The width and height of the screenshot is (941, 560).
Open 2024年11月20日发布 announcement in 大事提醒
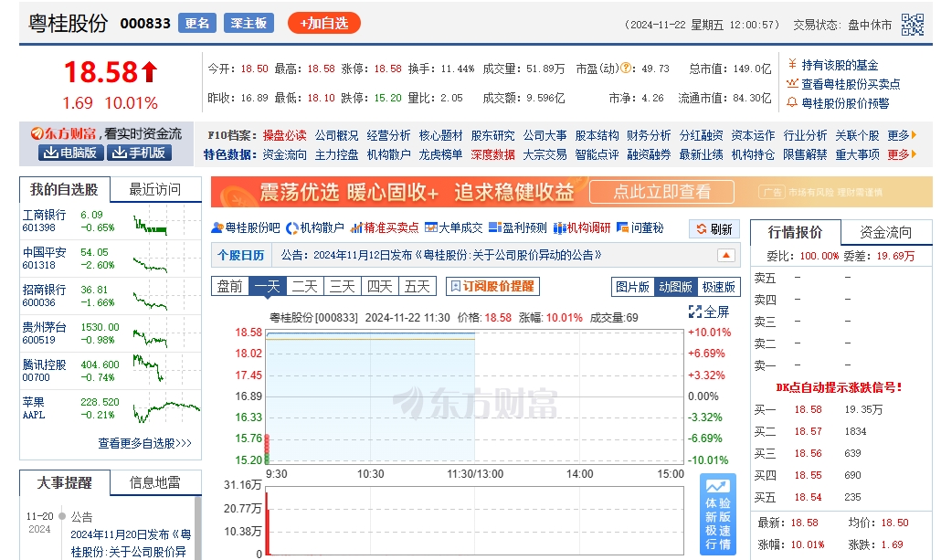pyautogui.click(x=131, y=543)
